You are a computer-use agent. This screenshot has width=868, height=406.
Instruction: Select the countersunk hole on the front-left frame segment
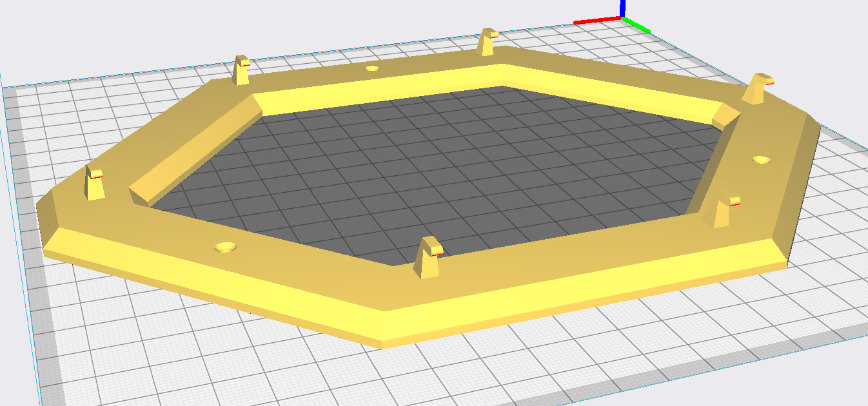(x=226, y=247)
